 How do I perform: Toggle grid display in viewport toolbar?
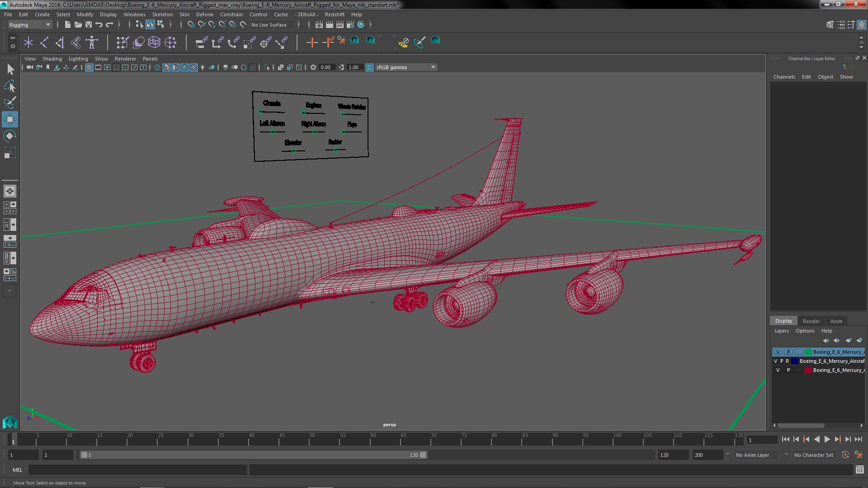(x=89, y=67)
